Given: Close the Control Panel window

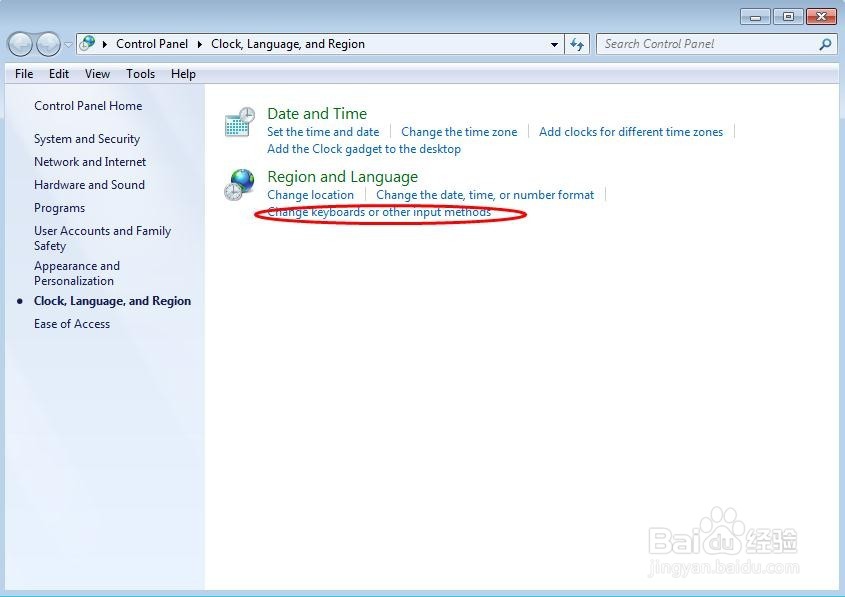Looking at the screenshot, I should [x=821, y=17].
